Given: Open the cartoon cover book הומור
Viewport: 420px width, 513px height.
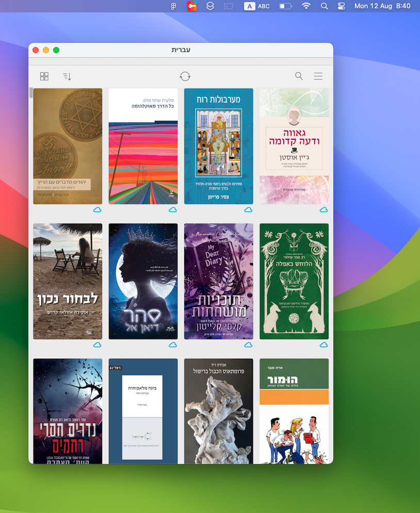Looking at the screenshot, I should click(294, 411).
